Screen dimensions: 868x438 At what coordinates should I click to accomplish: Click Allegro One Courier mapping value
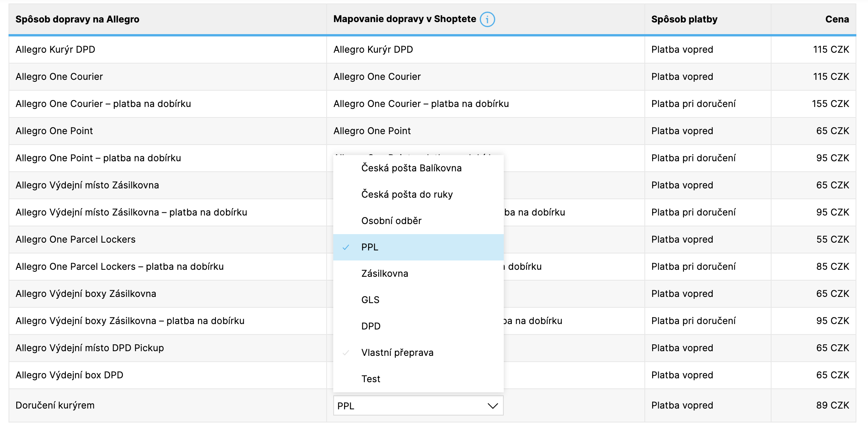pyautogui.click(x=377, y=77)
